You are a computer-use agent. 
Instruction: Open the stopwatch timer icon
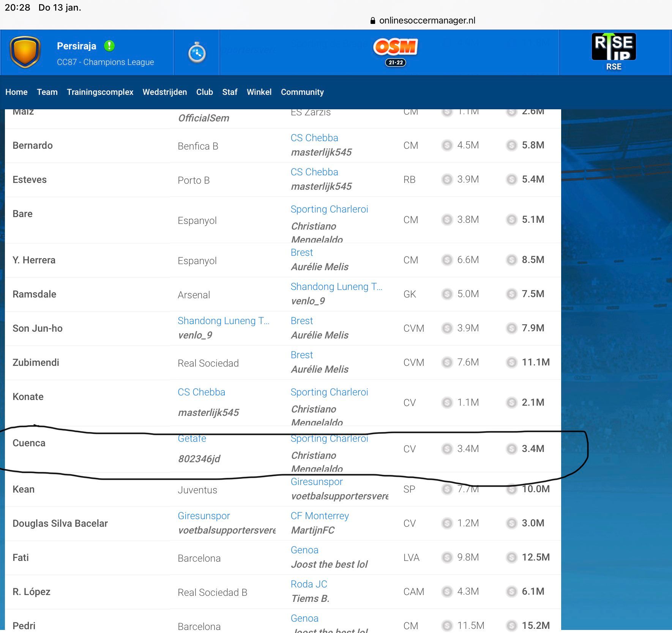point(197,53)
